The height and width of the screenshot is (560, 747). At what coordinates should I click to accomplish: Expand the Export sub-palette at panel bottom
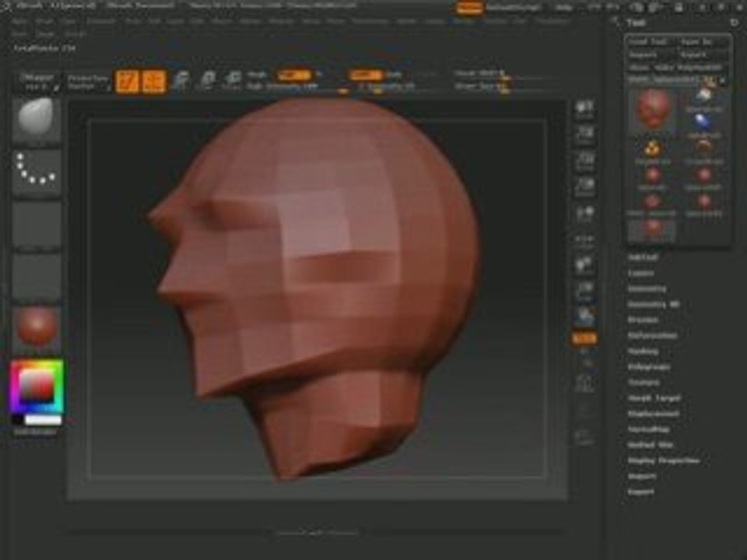pos(641,492)
